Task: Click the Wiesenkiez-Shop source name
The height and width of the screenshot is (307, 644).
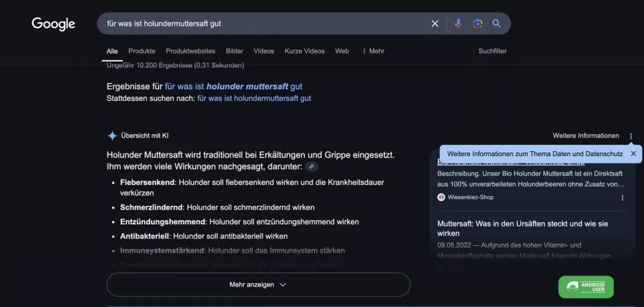Action: pyautogui.click(x=471, y=197)
